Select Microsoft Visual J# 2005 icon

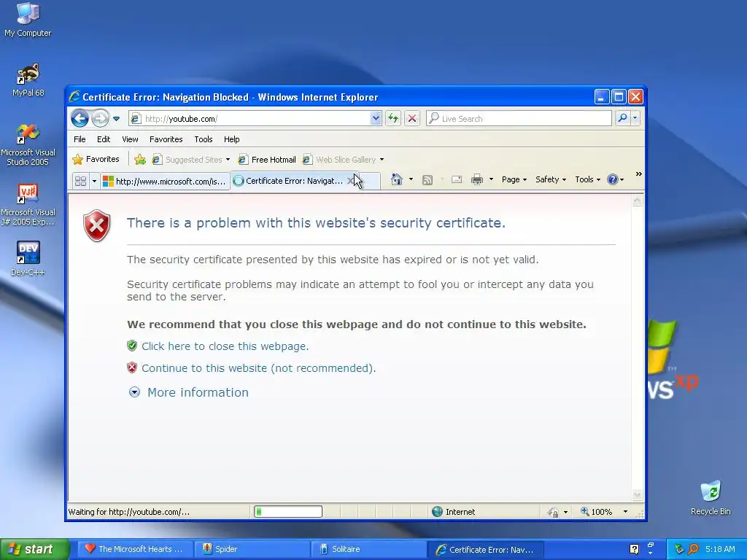pyautogui.click(x=28, y=204)
